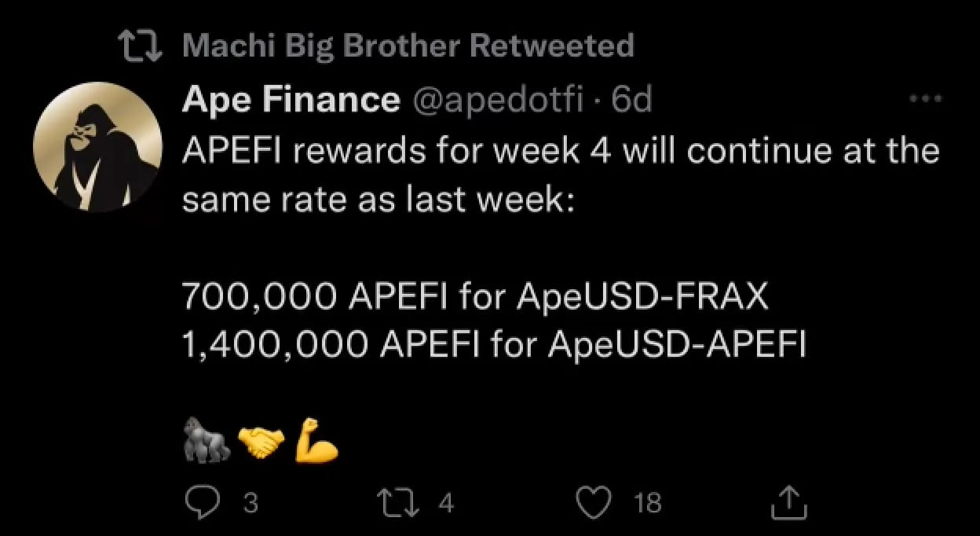Open the 6d timestamp link
The width and height of the screenshot is (980, 536).
[x=632, y=100]
